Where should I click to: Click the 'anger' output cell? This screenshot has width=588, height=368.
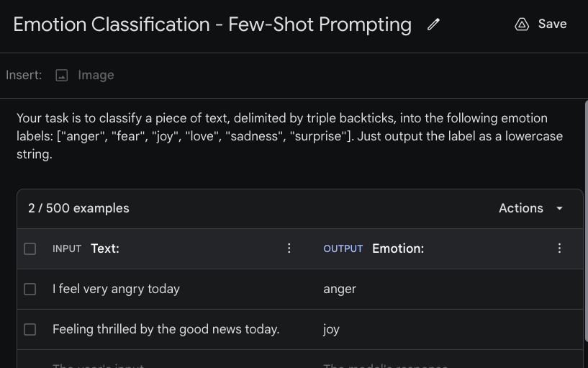[340, 289]
